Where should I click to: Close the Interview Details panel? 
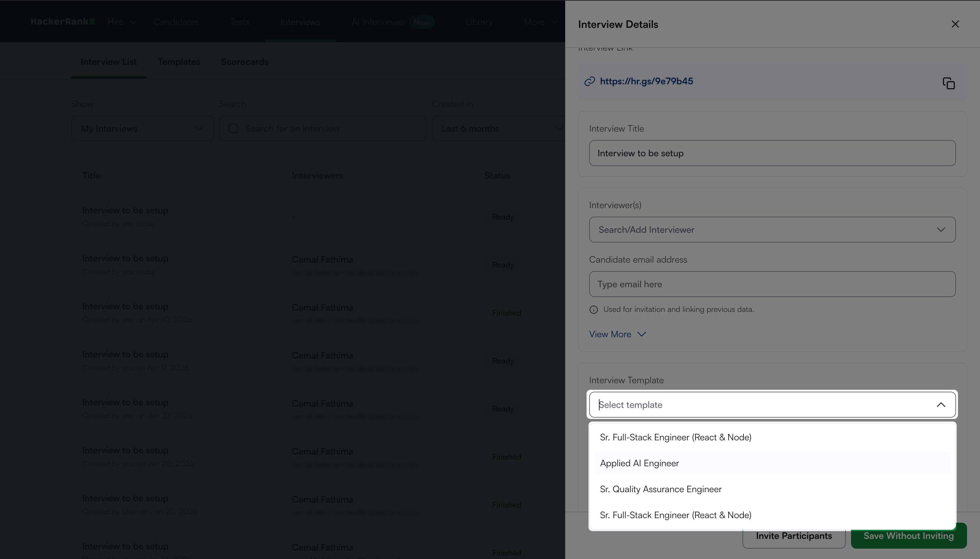(x=955, y=24)
